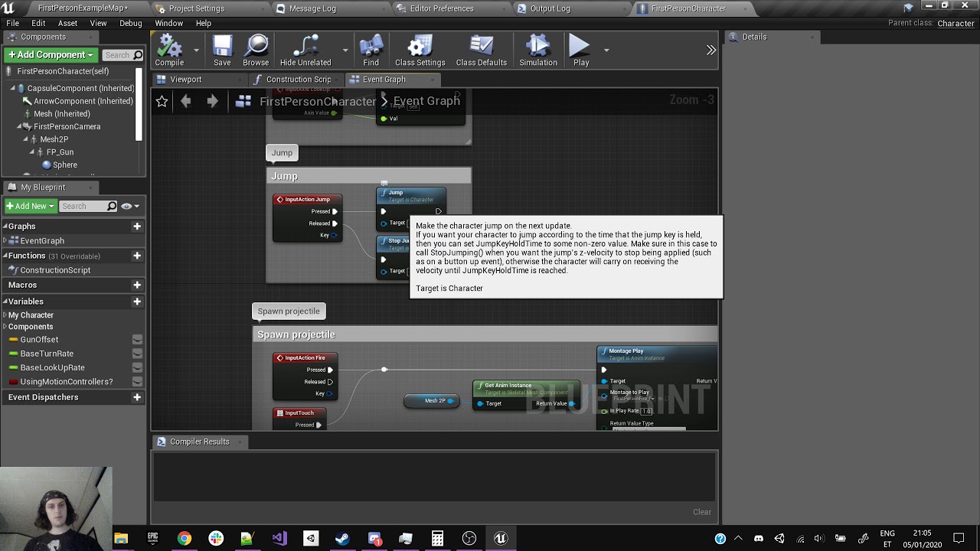Open the Debug menu
Image resolution: width=980 pixels, height=551 pixels.
(131, 23)
